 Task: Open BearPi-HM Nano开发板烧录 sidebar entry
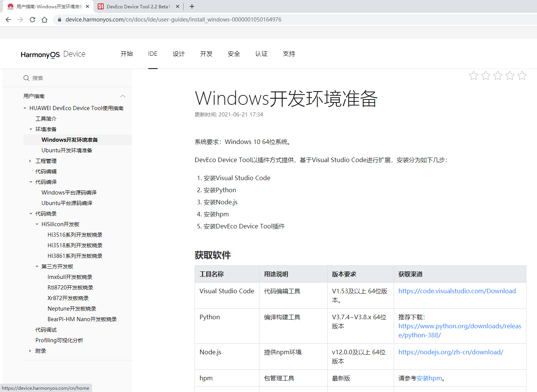[82, 319]
